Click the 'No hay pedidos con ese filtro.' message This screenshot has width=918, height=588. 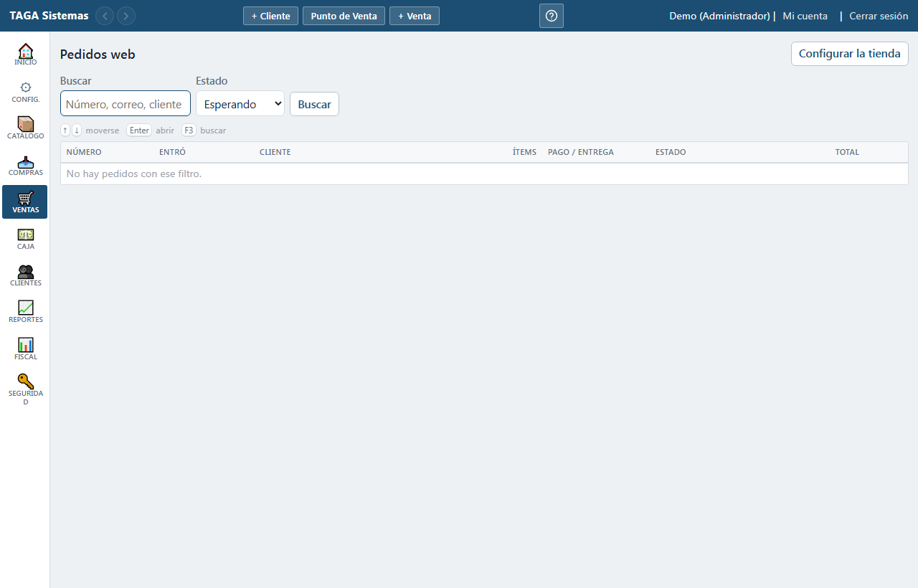pyautogui.click(x=134, y=174)
